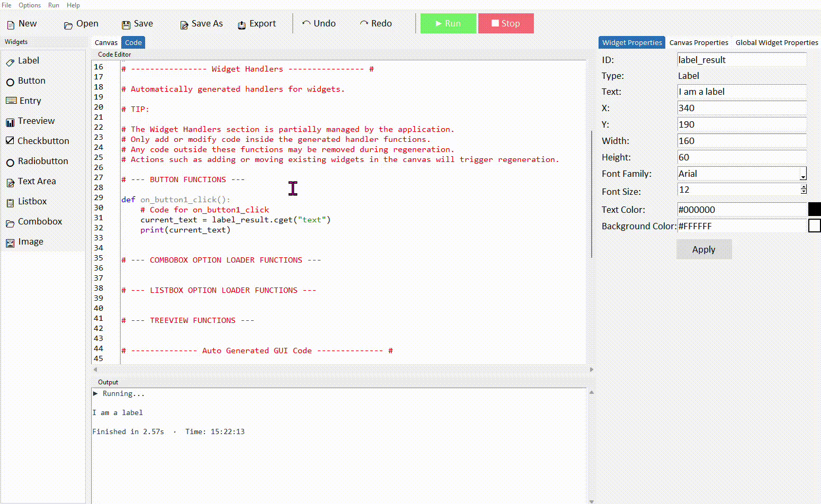
Task: Apply the widget property changes
Action: coord(704,249)
